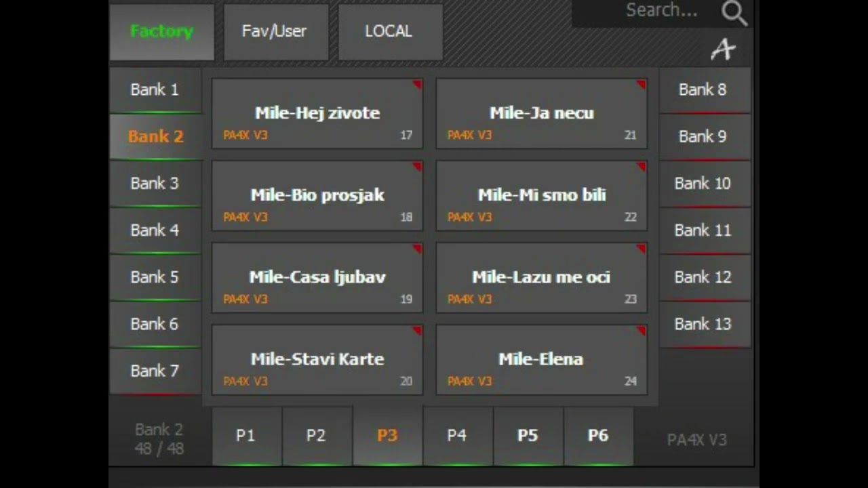Screen dimensions: 868x488
Task: Select Bank 9
Action: point(705,137)
